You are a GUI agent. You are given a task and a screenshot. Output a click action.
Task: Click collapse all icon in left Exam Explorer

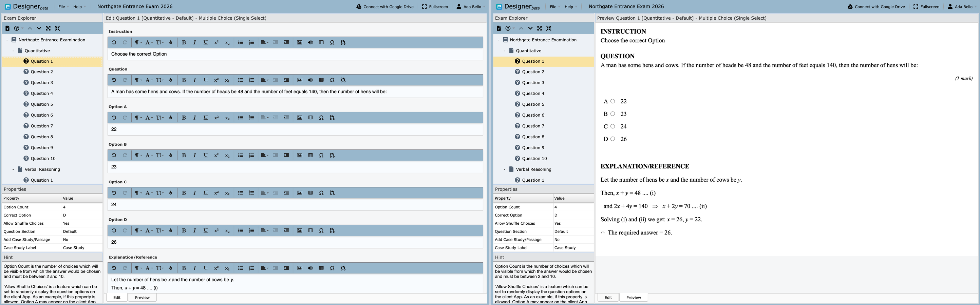(57, 28)
